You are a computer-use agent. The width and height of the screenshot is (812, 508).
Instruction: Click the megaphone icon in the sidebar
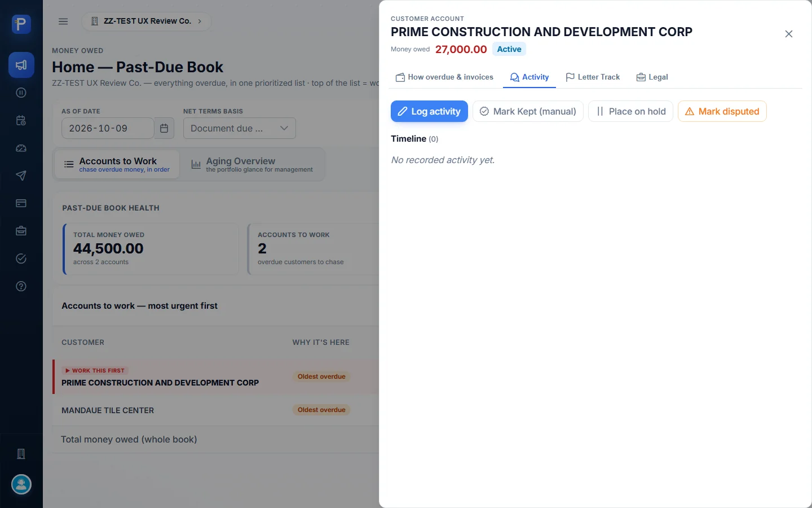(21, 65)
